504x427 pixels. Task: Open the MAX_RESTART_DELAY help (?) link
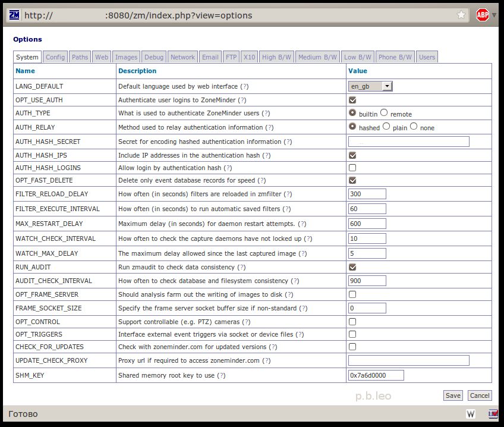[302, 224]
